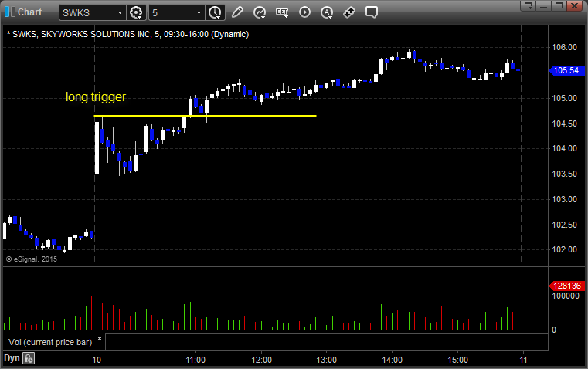Toggle the Dyn lock icon

click(29, 358)
